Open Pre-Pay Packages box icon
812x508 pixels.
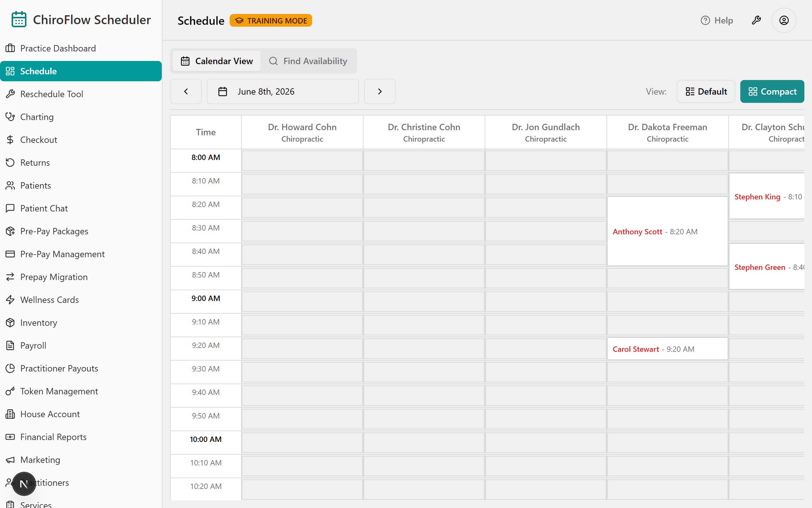click(x=10, y=231)
